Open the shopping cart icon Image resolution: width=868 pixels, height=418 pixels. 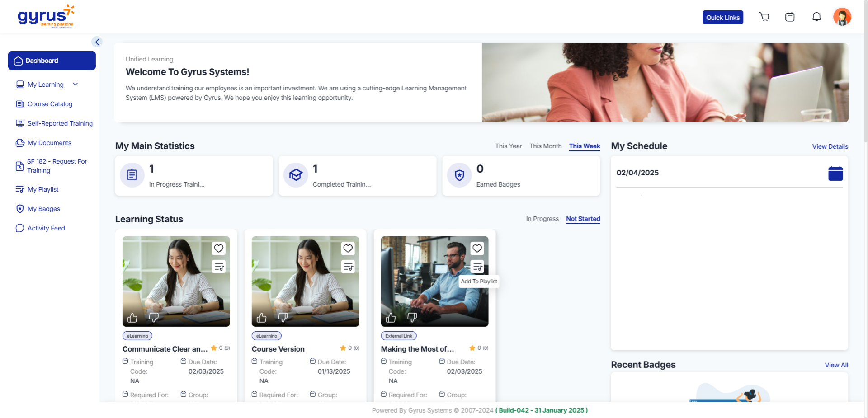(764, 17)
